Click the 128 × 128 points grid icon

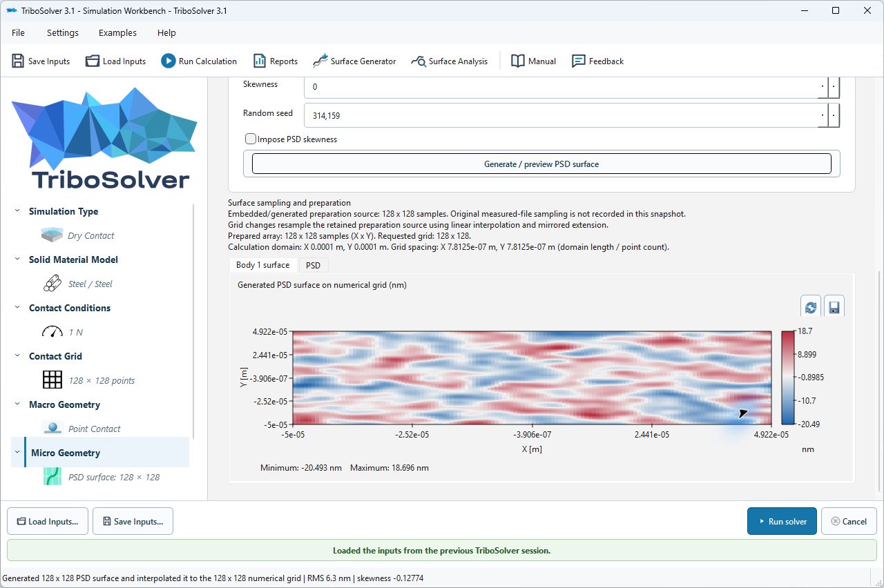click(52, 380)
